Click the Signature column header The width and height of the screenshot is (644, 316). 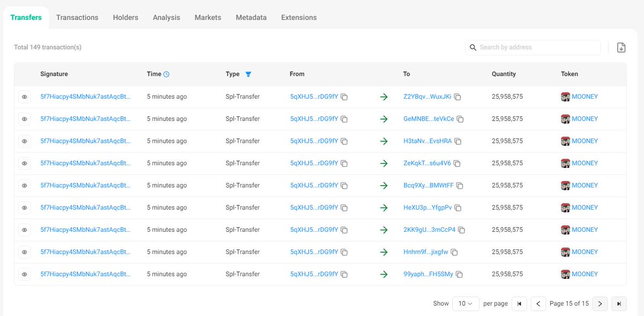(x=54, y=74)
